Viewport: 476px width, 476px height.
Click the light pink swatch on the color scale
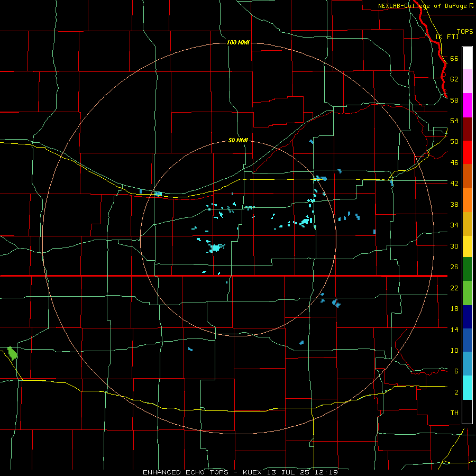[x=467, y=81]
